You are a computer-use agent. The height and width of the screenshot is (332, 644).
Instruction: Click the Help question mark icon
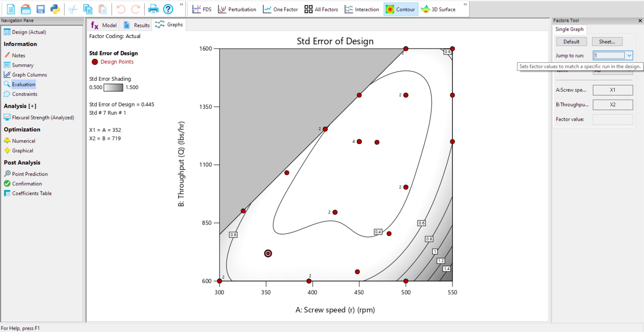click(x=168, y=9)
